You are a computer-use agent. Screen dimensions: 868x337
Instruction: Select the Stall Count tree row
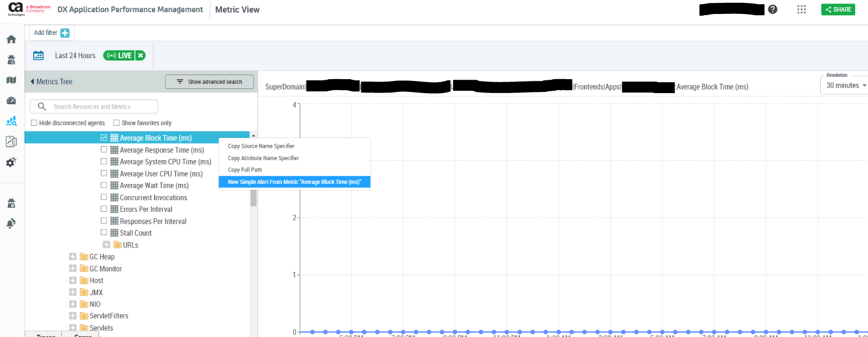coord(137,233)
